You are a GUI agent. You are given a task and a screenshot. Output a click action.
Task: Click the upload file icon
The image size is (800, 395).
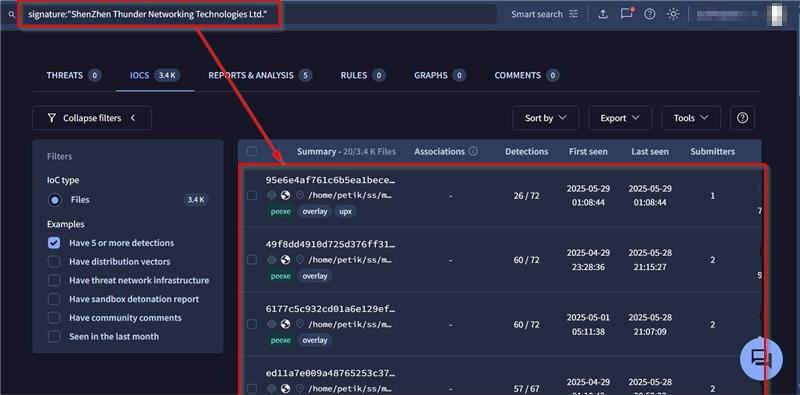click(603, 14)
